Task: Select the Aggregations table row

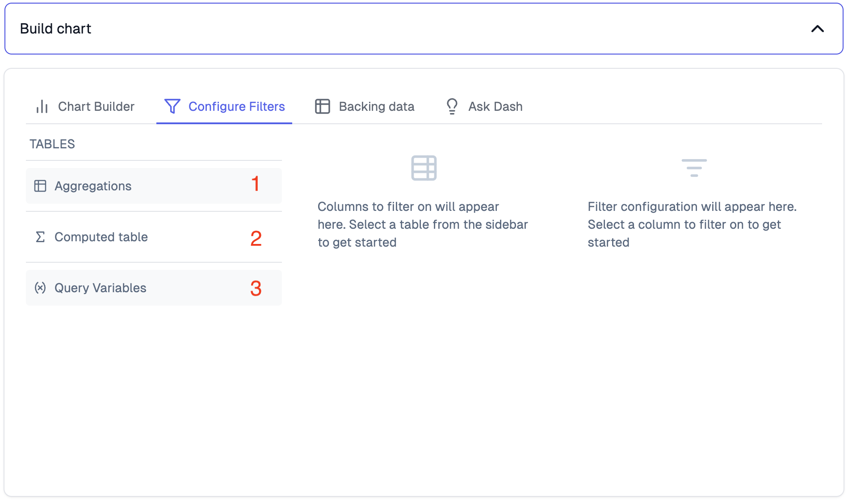Action: [154, 186]
